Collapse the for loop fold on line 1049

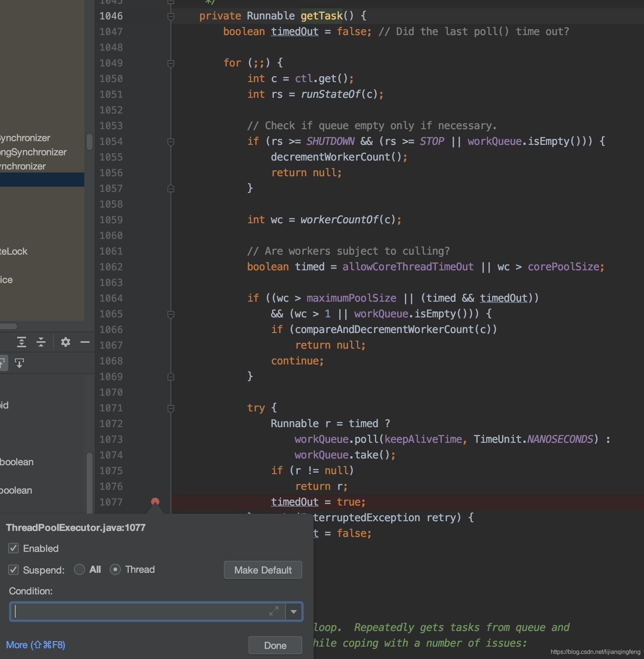(171, 63)
